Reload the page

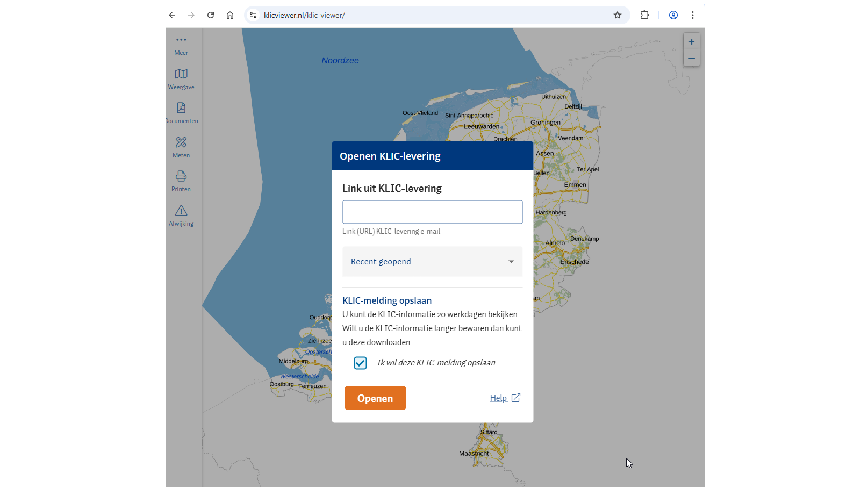[211, 15]
